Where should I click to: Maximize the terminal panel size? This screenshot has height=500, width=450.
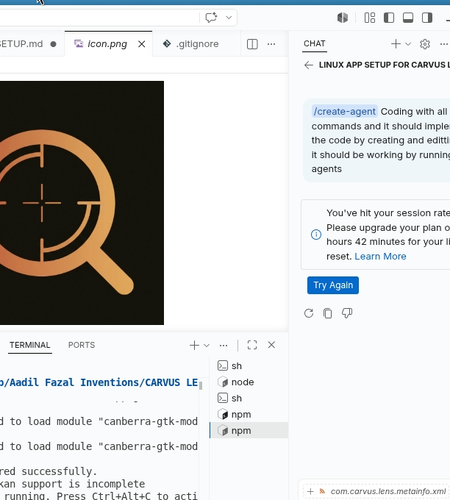(x=252, y=345)
